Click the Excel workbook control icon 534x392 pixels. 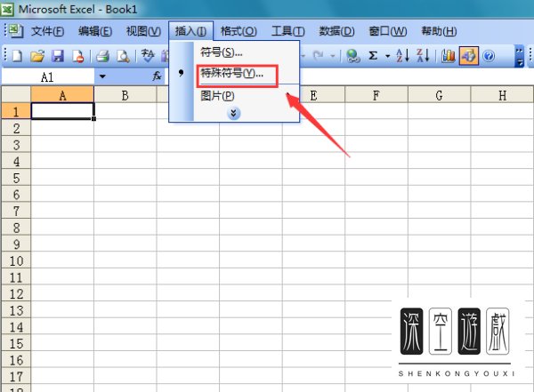tap(15, 31)
